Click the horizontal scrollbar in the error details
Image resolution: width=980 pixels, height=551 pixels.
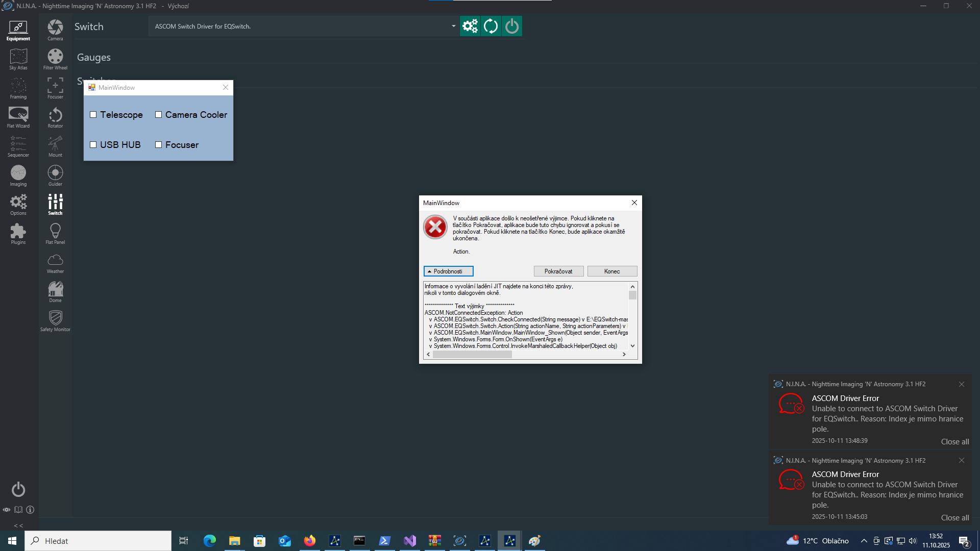(472, 354)
